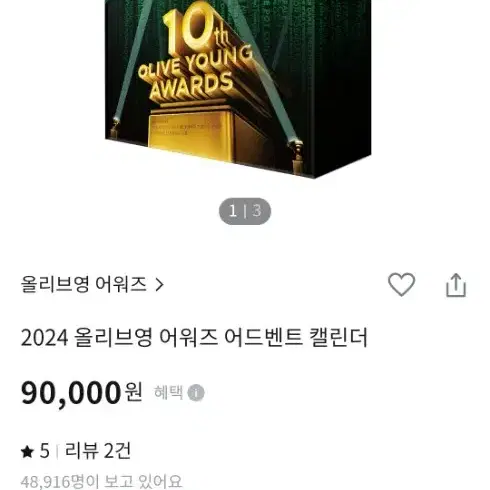Tap the right spotlight lamp on the box image

tap(296, 156)
